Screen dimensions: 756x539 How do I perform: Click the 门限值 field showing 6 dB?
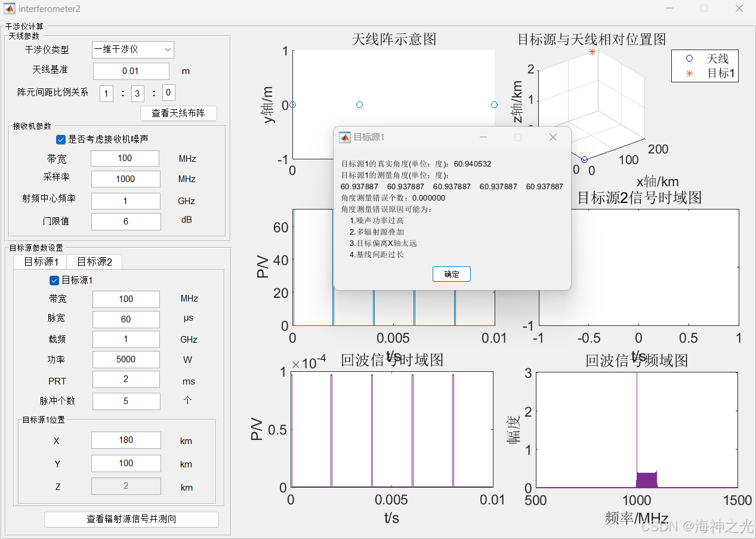[126, 221]
